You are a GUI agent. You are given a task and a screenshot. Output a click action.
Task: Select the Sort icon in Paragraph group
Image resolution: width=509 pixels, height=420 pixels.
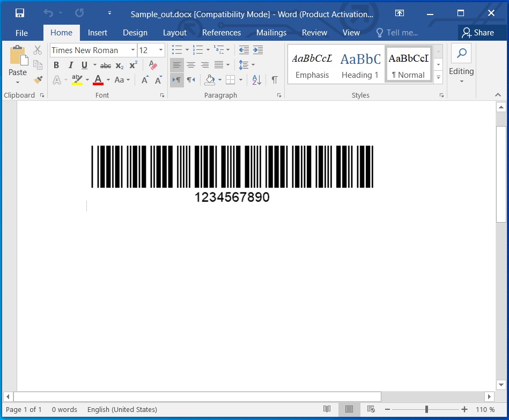(256, 79)
